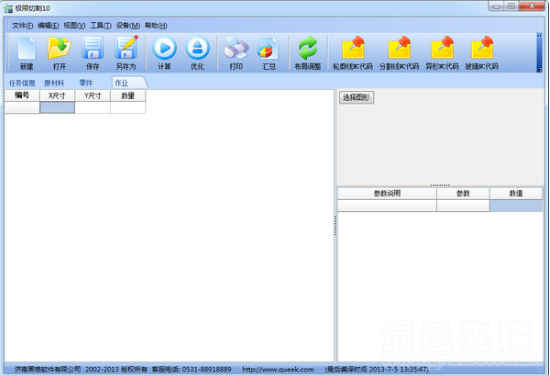
Task: Click the 另存为 (Save As) icon
Action: click(x=126, y=53)
